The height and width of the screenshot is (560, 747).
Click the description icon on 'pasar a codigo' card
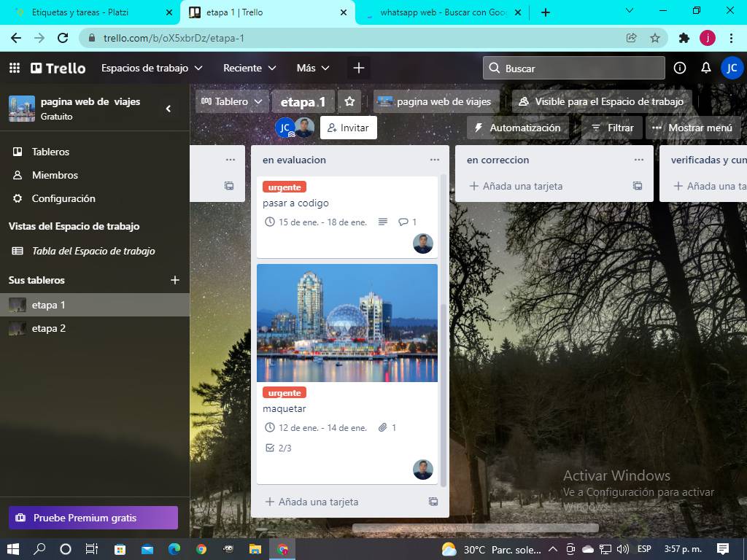[382, 222]
